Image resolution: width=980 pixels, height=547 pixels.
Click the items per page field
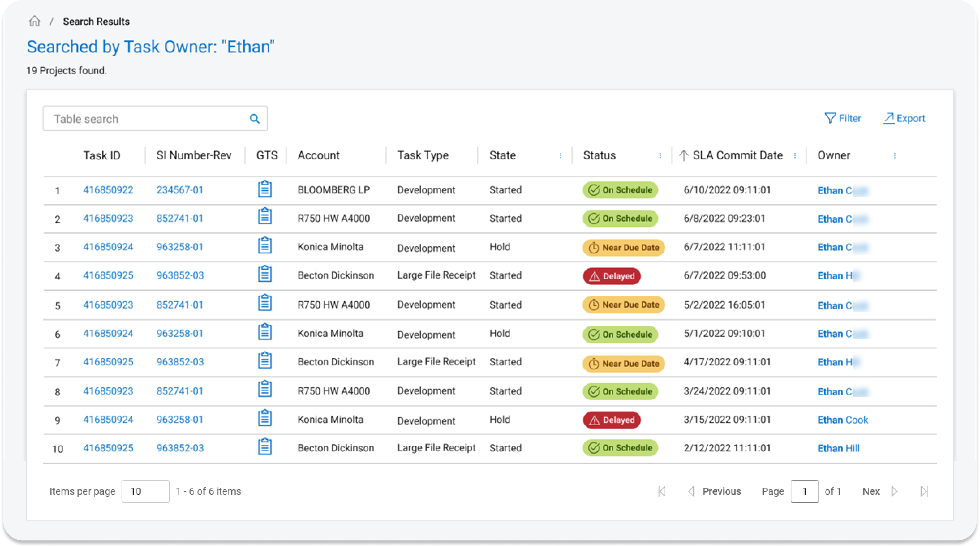pyautogui.click(x=145, y=491)
